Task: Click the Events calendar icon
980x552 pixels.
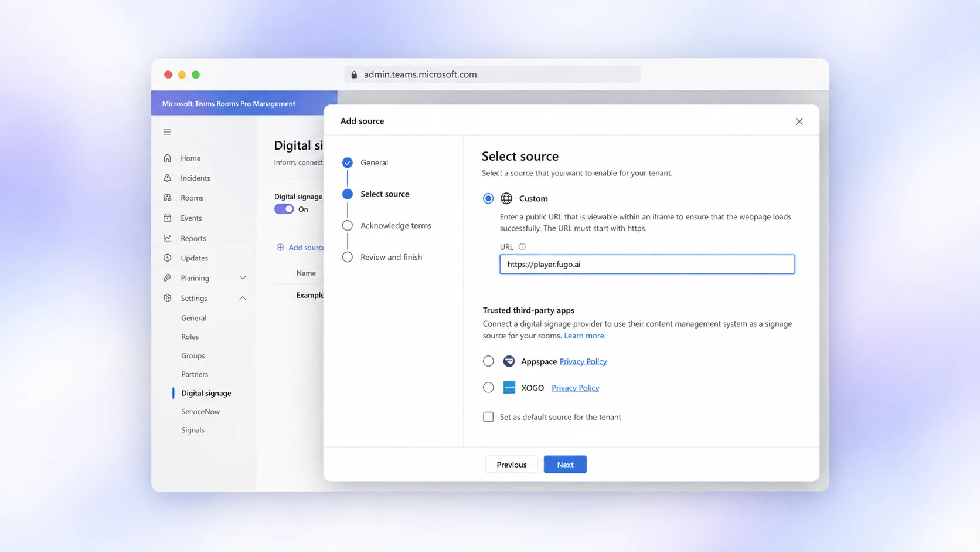Action: 168,218
